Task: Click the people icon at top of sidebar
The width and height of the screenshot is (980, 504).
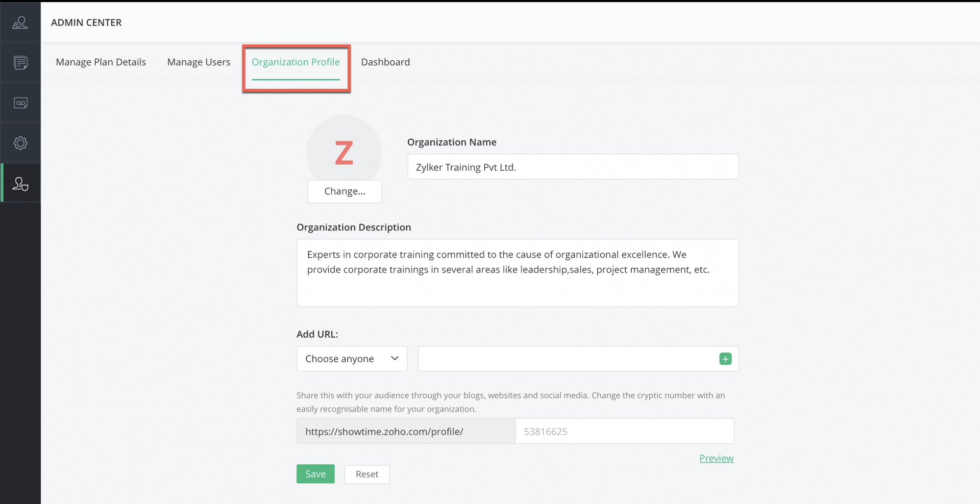Action: point(20,23)
